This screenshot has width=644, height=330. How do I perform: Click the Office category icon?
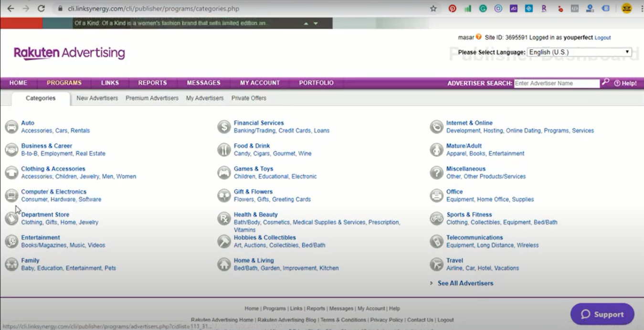436,196
